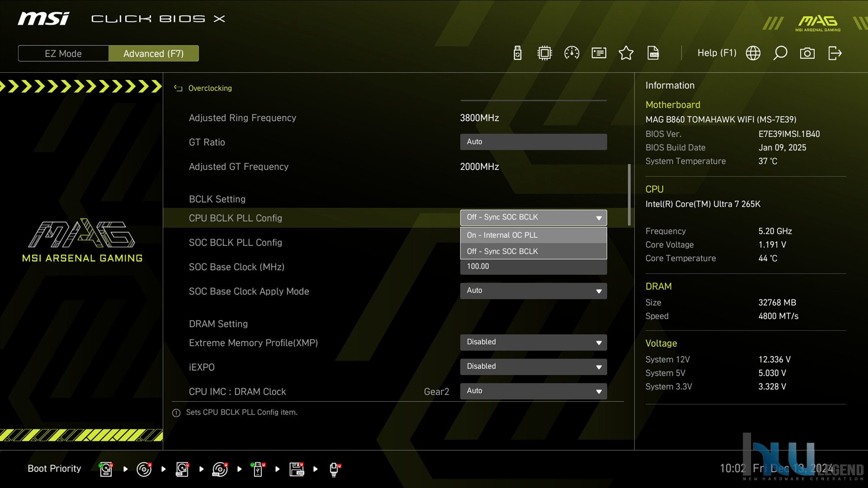Switch to Advanced (F7) tab
The height and width of the screenshot is (488, 868).
point(154,54)
